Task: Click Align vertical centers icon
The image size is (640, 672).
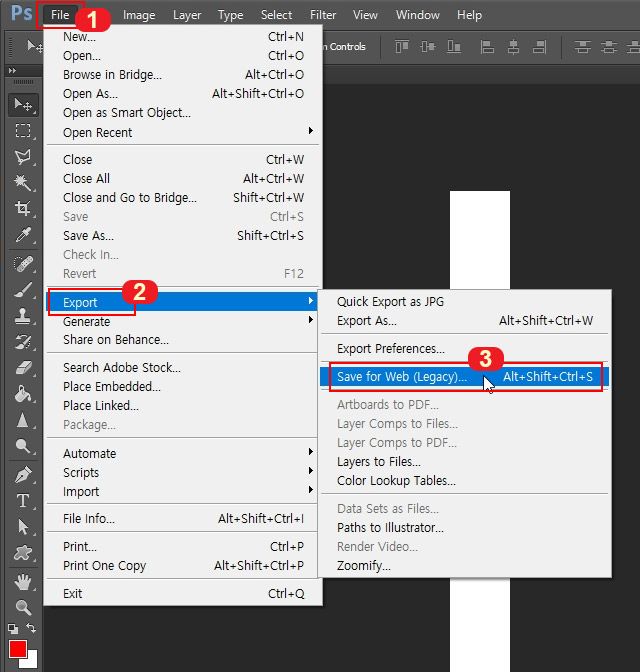Action: coord(428,46)
